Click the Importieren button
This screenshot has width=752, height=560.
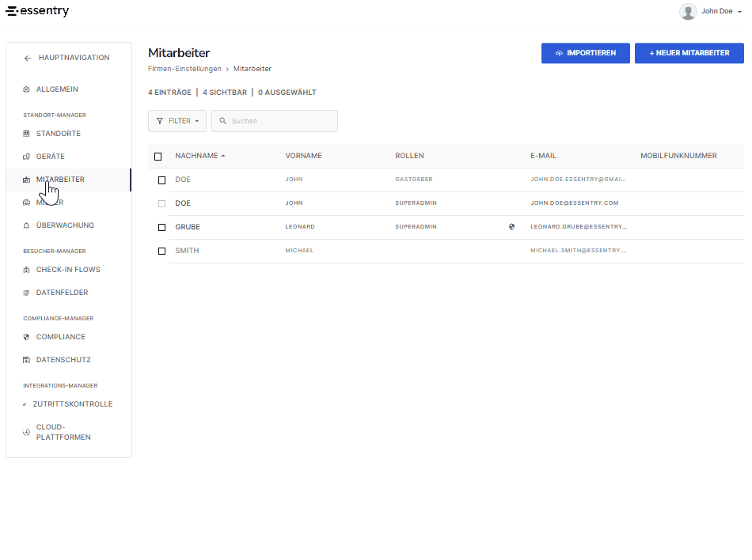[586, 53]
